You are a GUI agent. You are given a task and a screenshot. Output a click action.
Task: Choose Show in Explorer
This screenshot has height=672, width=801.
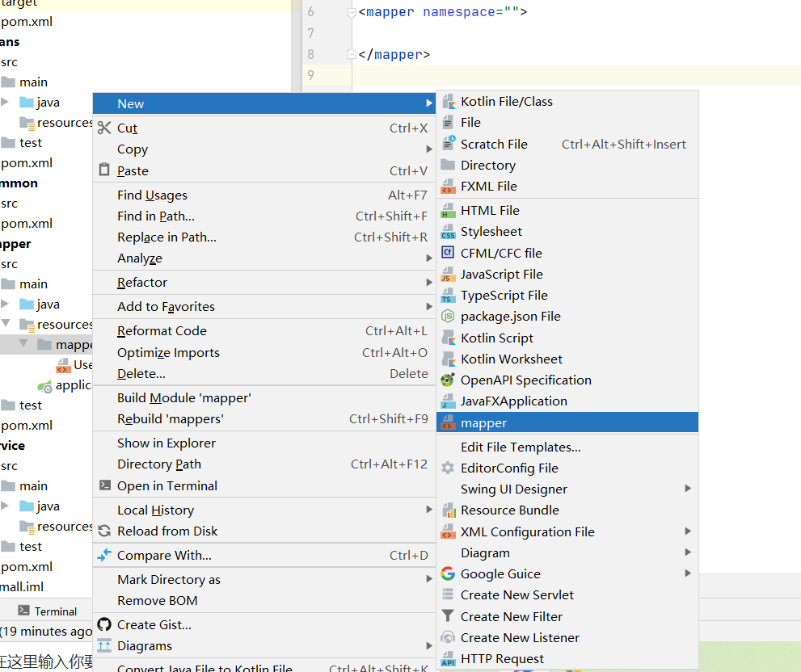click(264, 443)
